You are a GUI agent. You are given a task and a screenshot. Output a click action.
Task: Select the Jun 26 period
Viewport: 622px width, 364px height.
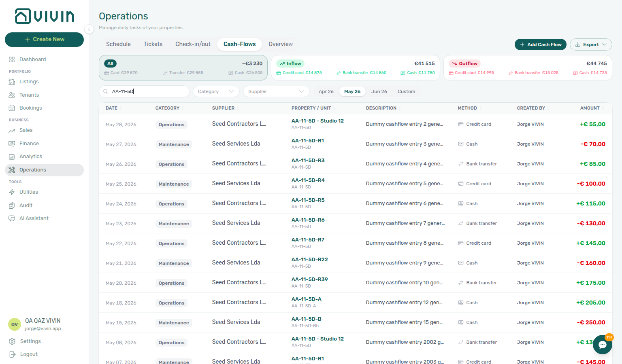click(379, 91)
